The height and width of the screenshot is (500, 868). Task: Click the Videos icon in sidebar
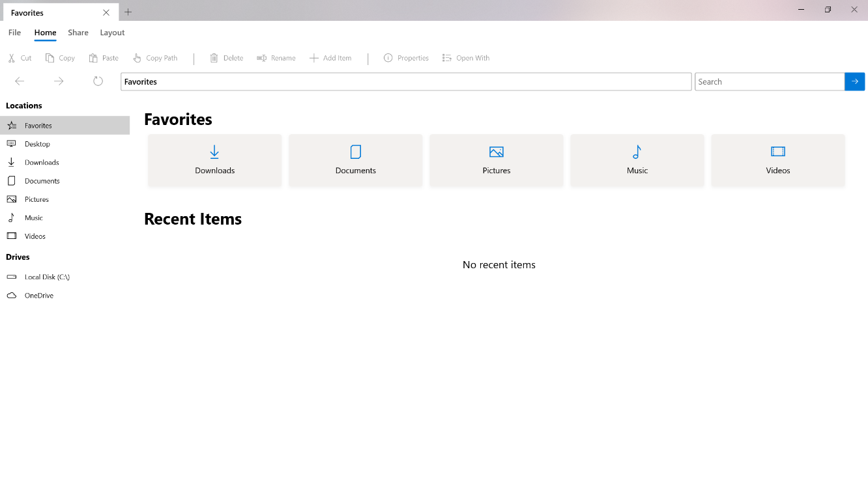[12, 236]
